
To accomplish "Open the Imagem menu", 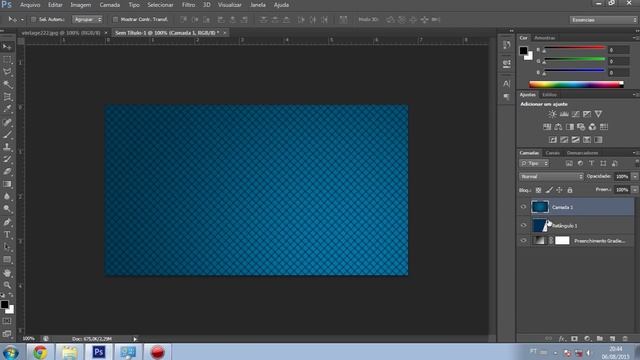I will point(81,5).
